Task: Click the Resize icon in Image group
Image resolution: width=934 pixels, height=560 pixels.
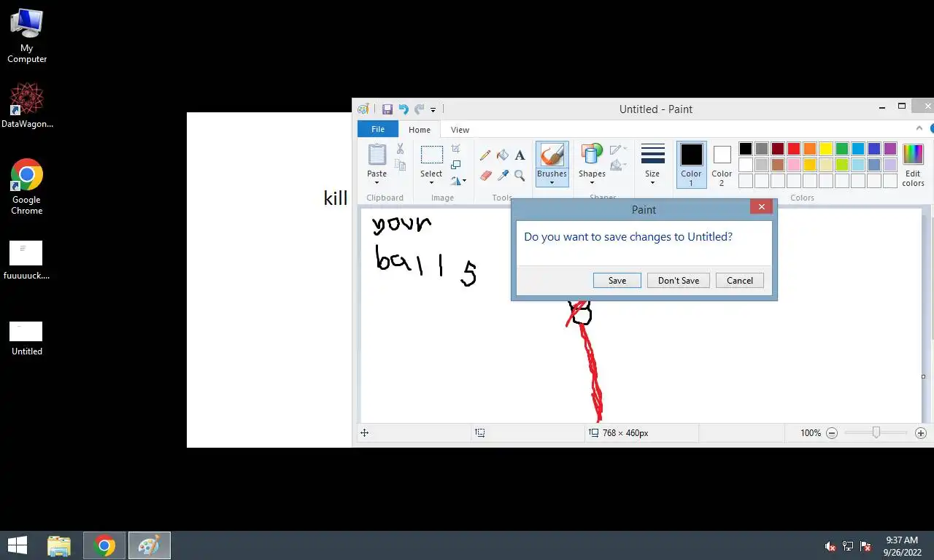Action: point(456,165)
